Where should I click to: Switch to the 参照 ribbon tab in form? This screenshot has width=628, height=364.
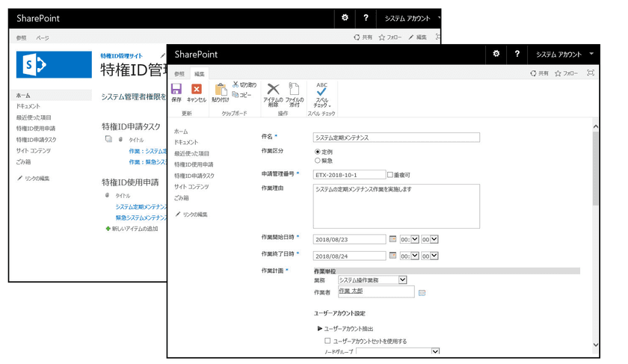click(179, 73)
